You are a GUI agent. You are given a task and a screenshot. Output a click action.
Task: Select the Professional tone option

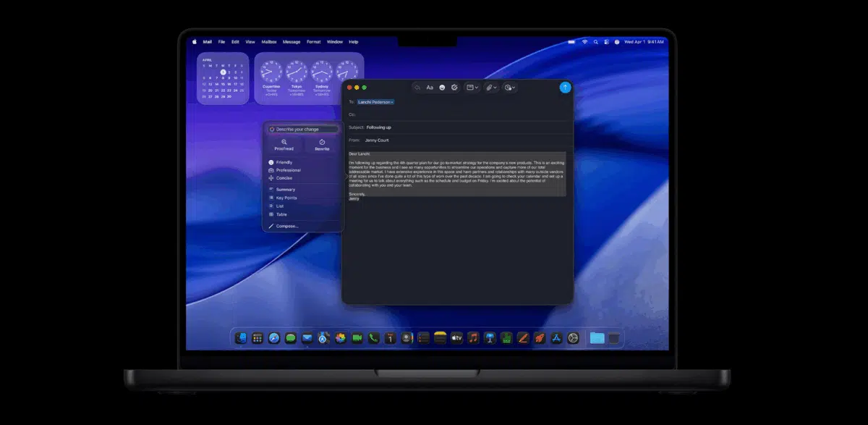tap(287, 169)
